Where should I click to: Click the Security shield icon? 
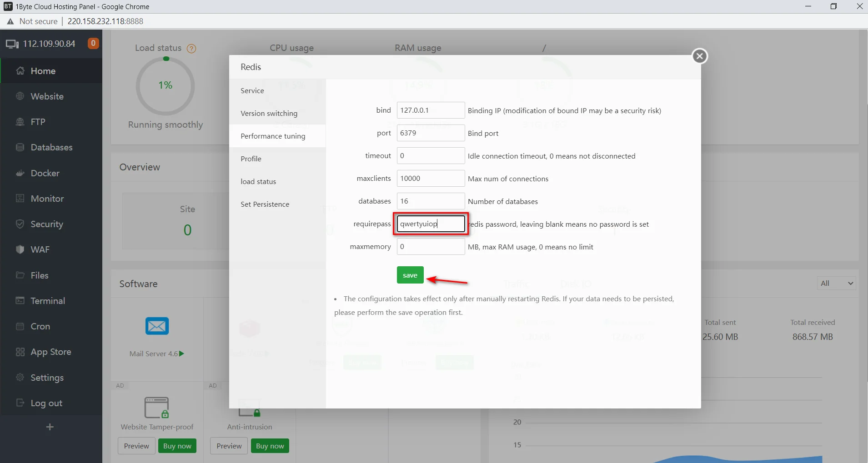click(x=20, y=224)
